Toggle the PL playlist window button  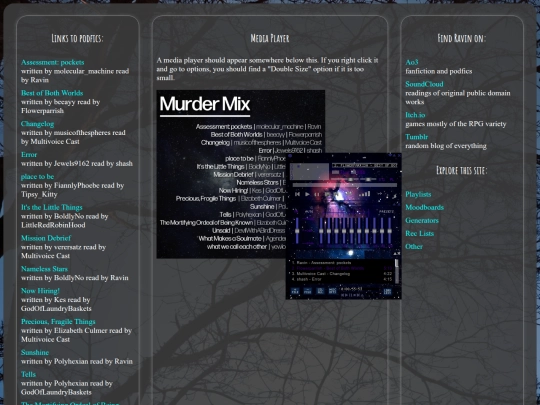pos(392,179)
